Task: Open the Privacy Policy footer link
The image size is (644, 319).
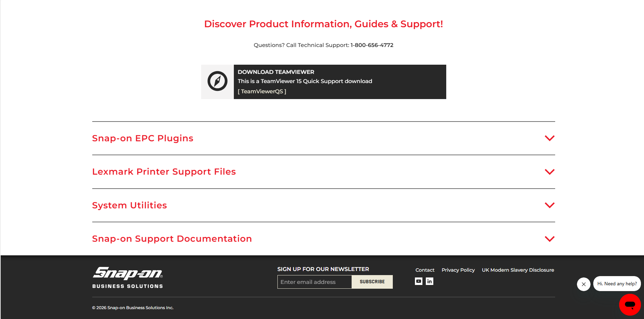Action: pos(458,270)
